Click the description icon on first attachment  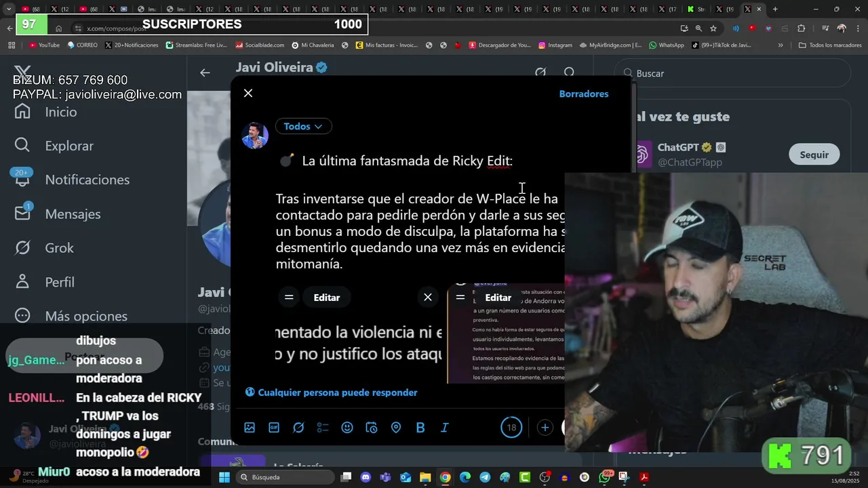click(289, 298)
